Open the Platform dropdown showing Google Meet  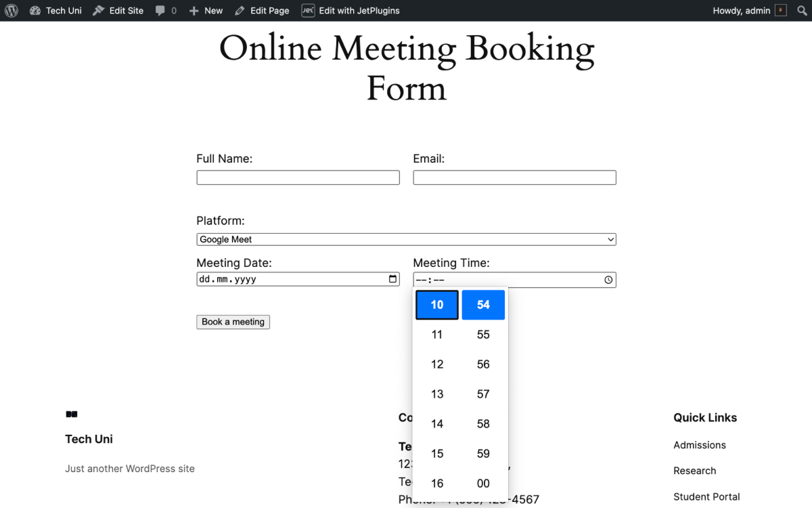pyautogui.click(x=406, y=238)
